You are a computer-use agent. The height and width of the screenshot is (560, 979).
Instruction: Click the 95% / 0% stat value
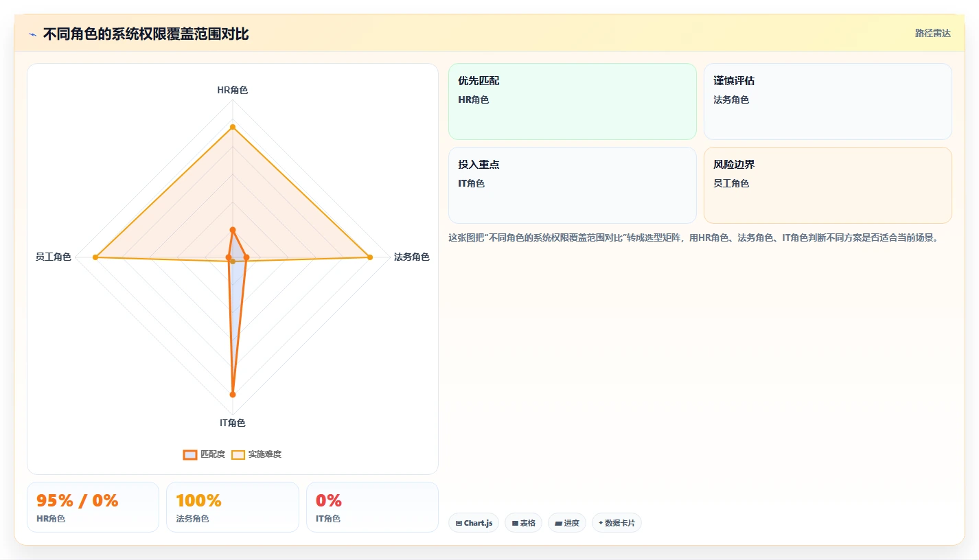(78, 500)
